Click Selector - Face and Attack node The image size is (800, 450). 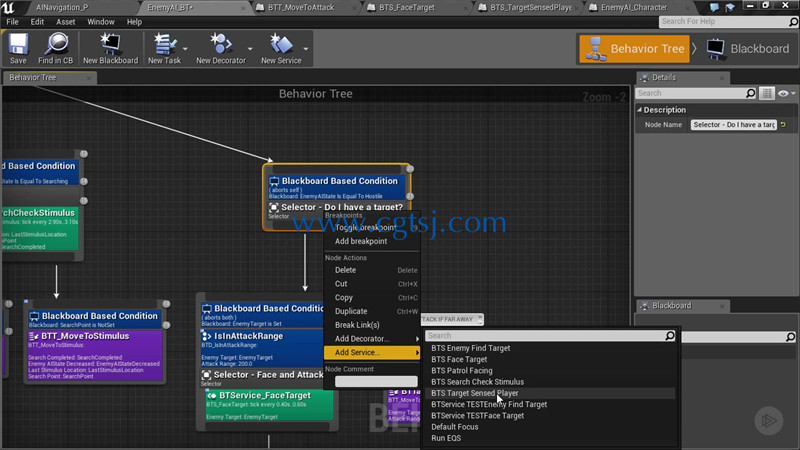pos(262,378)
